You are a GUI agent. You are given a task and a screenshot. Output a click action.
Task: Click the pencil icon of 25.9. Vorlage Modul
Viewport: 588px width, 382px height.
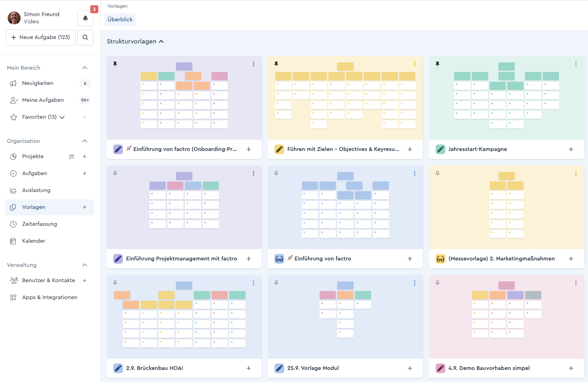[279, 368]
